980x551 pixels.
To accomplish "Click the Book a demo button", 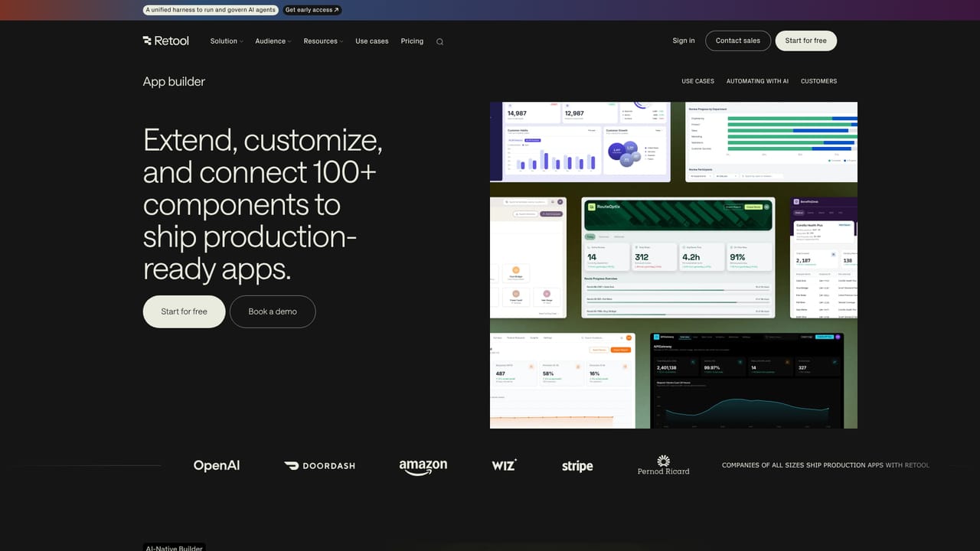I will (273, 311).
